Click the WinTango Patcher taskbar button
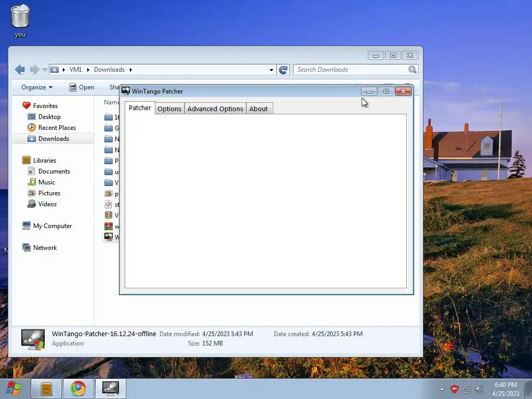 coord(111,389)
